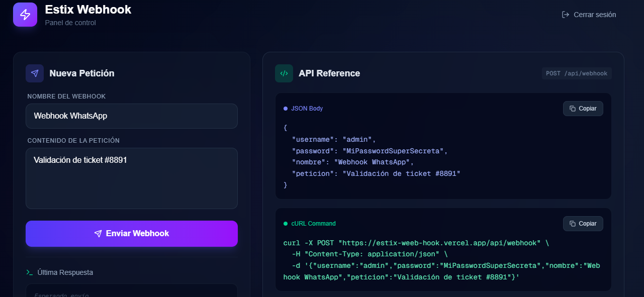Click the copy icon in the cURL Command Copiar button
This screenshot has height=297, width=644.
[572, 223]
